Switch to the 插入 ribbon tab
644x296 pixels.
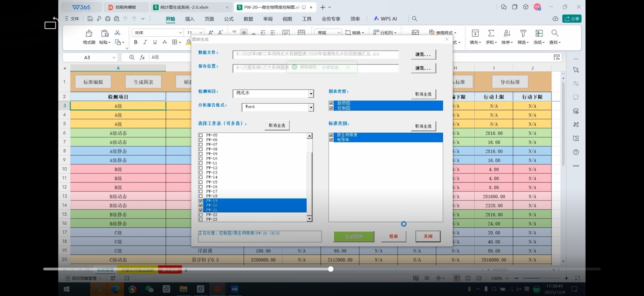[x=190, y=19]
